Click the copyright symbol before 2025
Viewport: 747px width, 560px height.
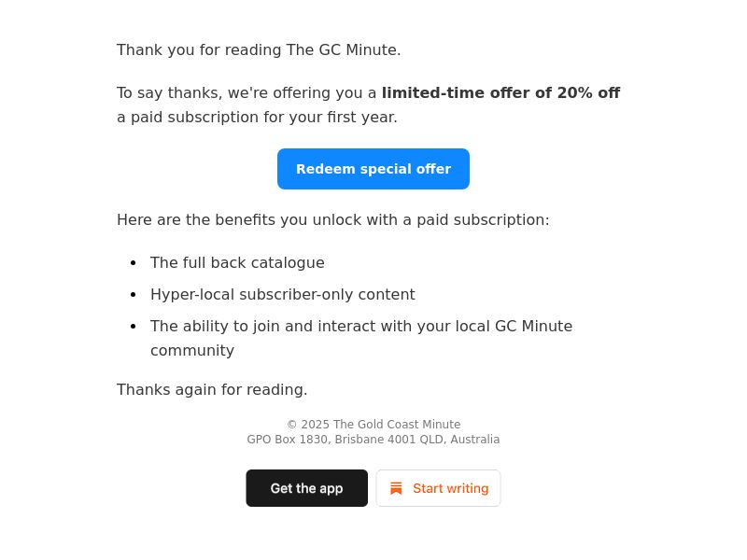(291, 425)
